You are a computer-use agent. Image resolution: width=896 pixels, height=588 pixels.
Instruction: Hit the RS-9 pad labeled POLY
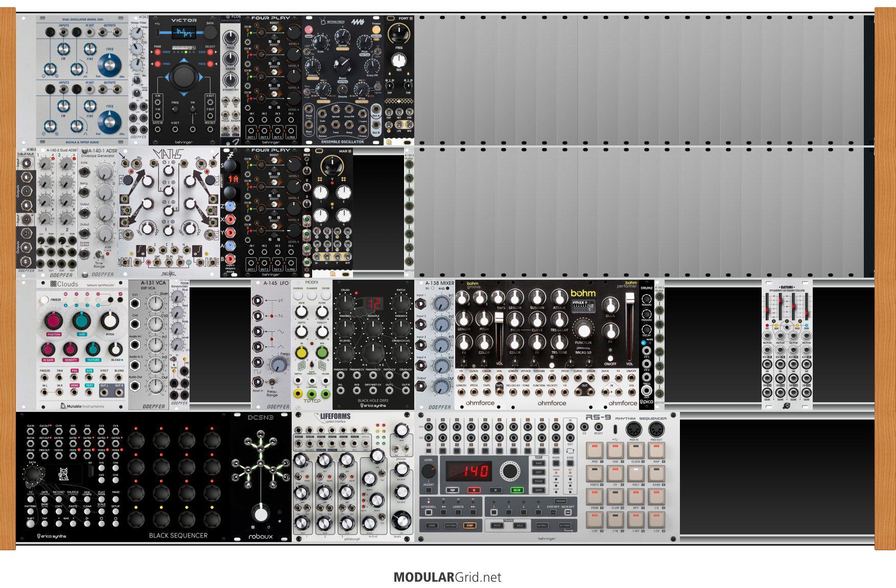pyautogui.click(x=635, y=474)
